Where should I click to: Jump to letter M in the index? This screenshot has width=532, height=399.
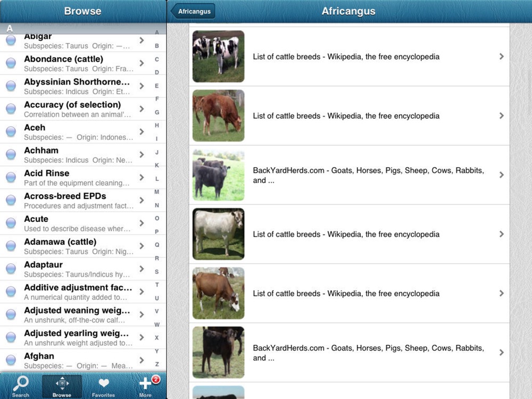(157, 192)
